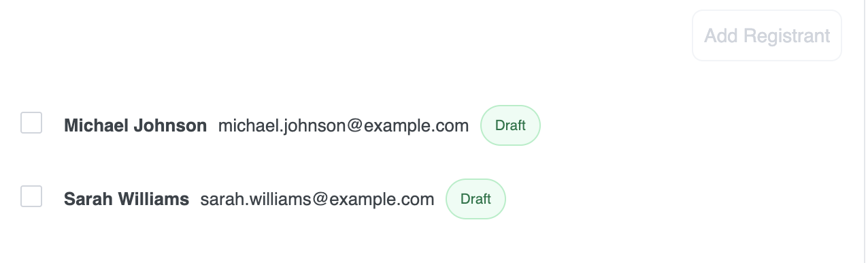Click Michael's example.com email address

point(344,125)
